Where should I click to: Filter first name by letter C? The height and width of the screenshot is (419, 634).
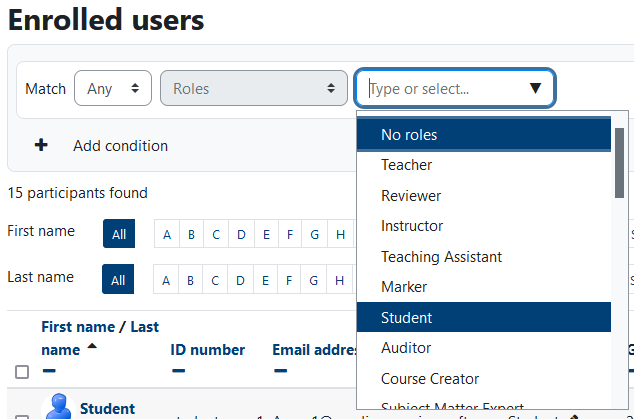coord(216,234)
